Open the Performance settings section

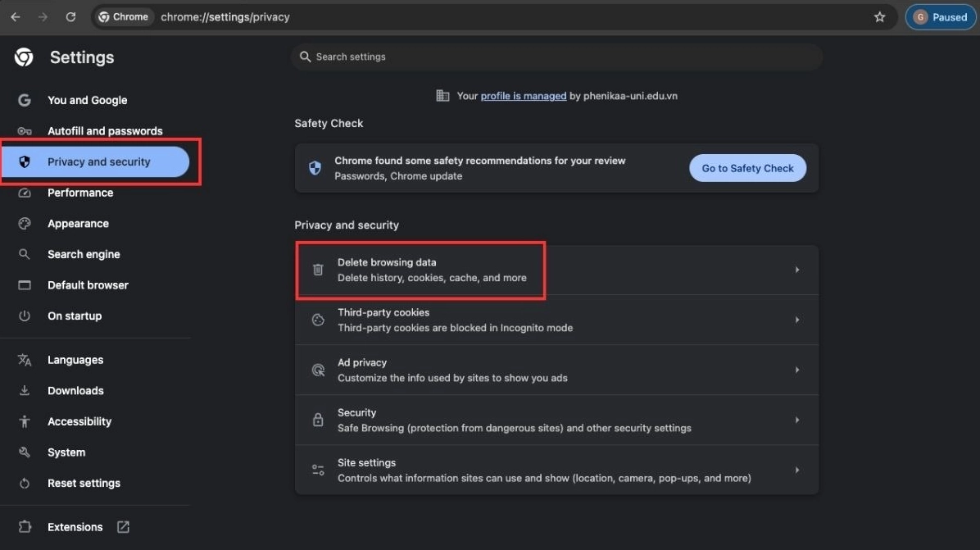coord(80,193)
